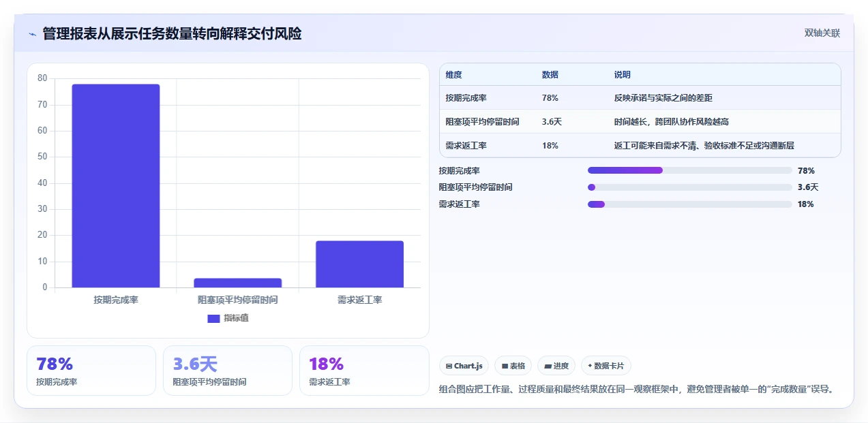Click the 18% value beside progress bar
This screenshot has width=868, height=423.
806,204
